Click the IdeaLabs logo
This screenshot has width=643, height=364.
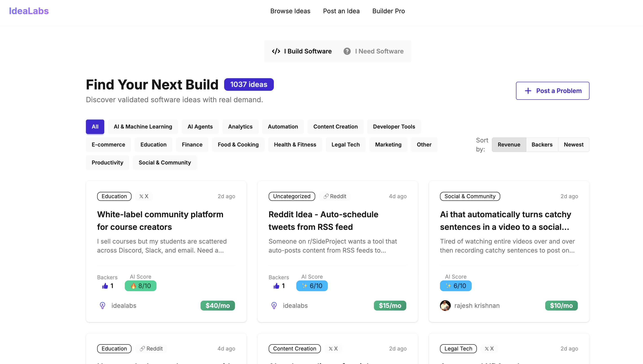[x=29, y=11]
